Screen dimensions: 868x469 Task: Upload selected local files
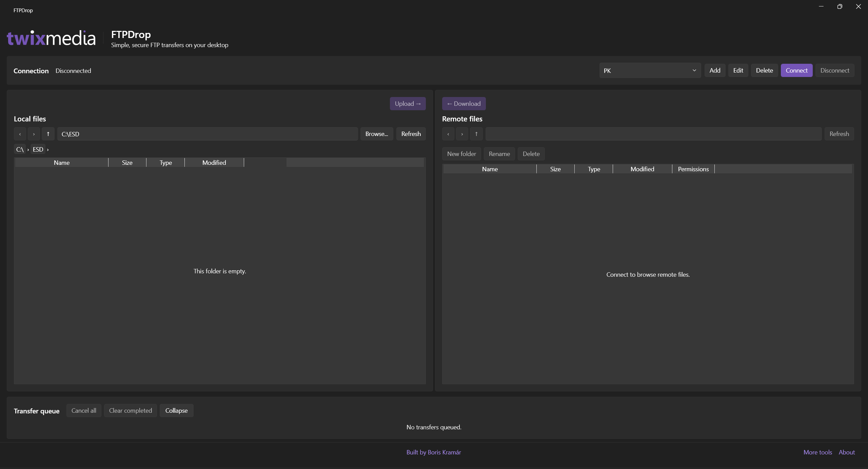tap(408, 104)
